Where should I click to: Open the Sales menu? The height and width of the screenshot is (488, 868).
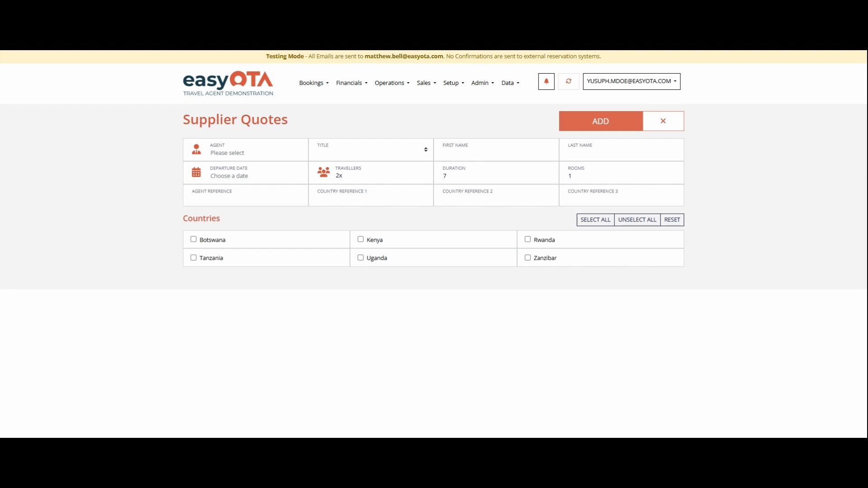point(426,83)
